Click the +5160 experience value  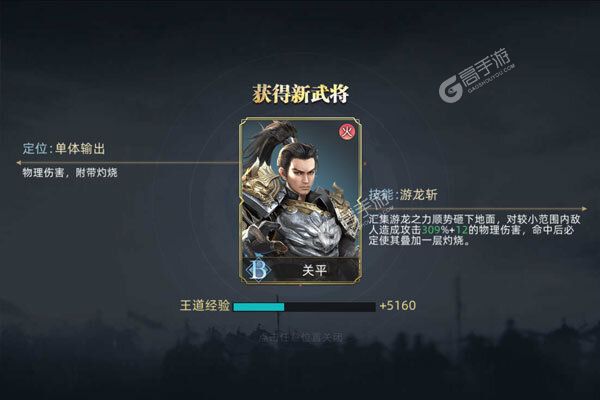pyautogui.click(x=398, y=305)
